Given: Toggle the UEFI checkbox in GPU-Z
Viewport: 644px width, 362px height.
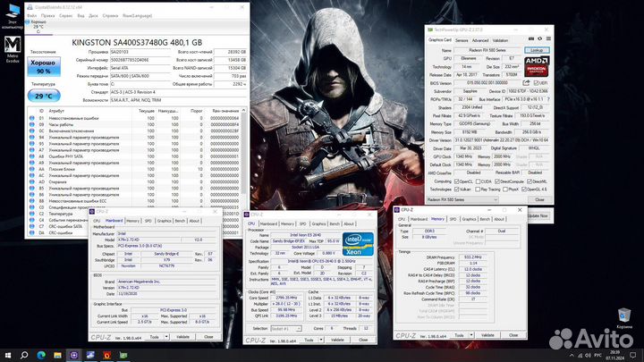Looking at the screenshot, I should coord(536,83).
